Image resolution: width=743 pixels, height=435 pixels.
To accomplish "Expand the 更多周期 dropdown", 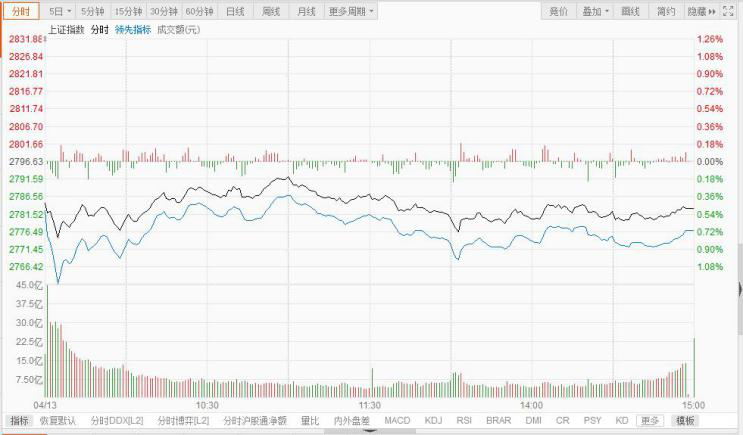I will [x=351, y=11].
